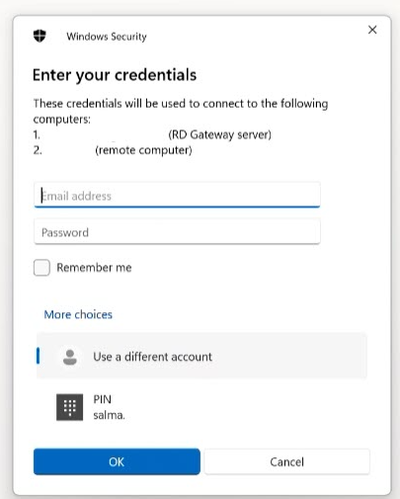Collapse the More choices section
This screenshot has height=499, width=400.
[78, 315]
